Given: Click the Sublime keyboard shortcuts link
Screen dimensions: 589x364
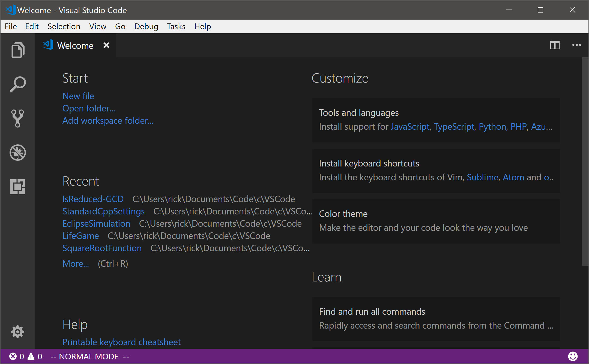Looking at the screenshot, I should (x=483, y=177).
